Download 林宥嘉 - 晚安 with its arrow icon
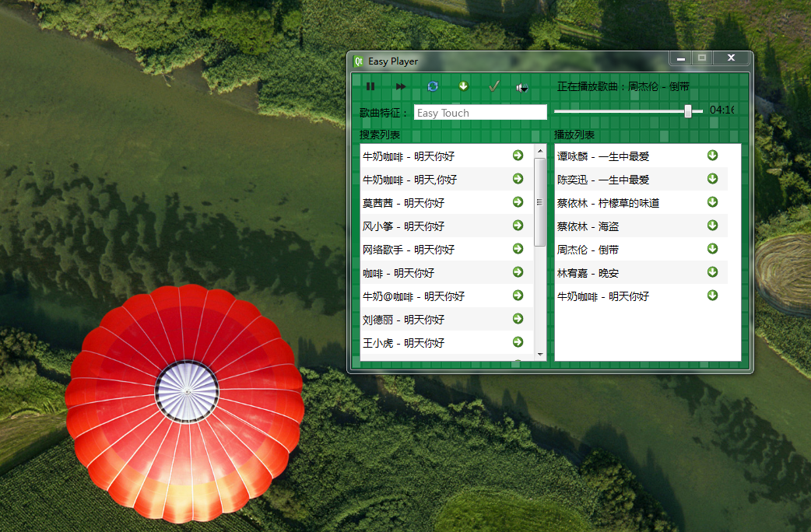 (712, 272)
